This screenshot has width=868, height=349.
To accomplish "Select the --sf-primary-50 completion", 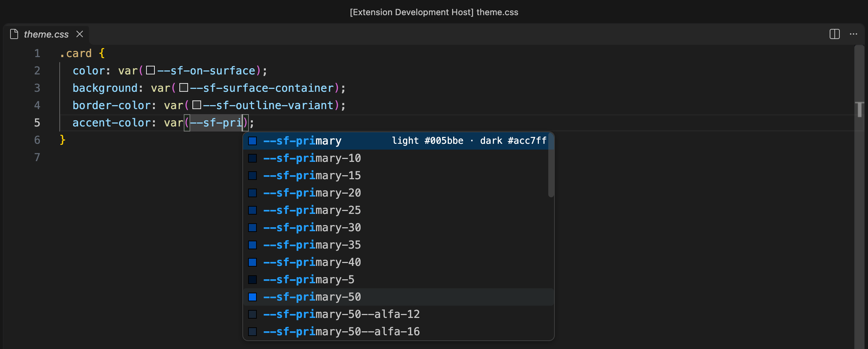I will point(398,297).
